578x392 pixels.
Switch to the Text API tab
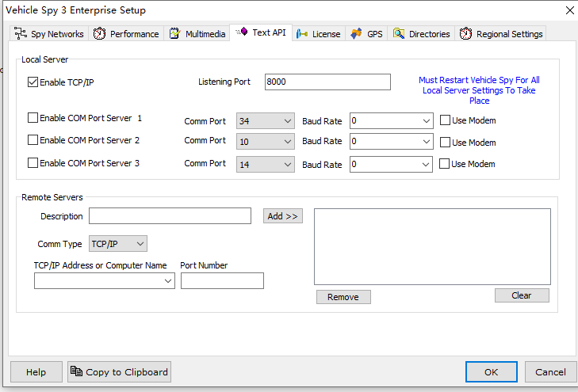pyautogui.click(x=262, y=33)
